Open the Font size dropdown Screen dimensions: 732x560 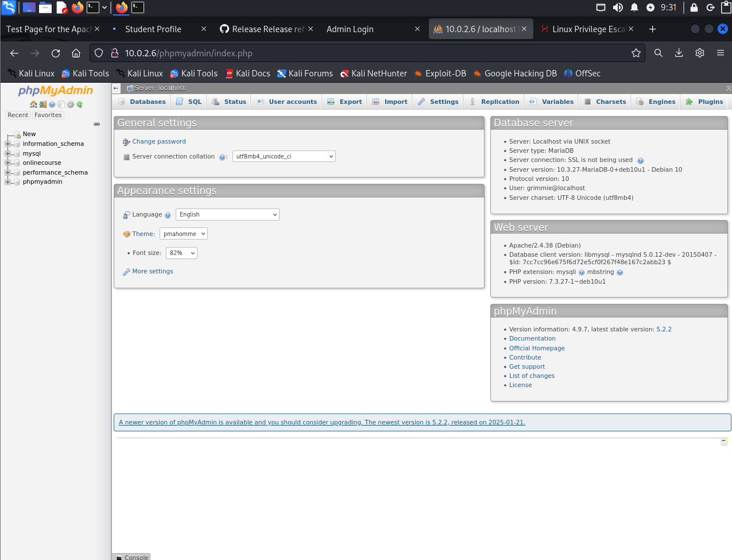click(181, 253)
